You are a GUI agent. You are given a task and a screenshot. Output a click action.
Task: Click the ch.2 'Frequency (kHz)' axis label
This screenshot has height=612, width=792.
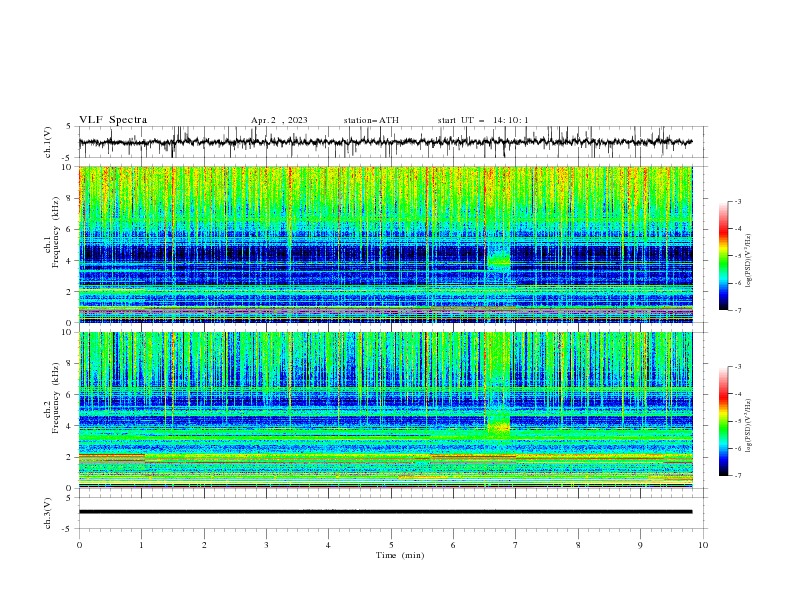tap(56, 398)
